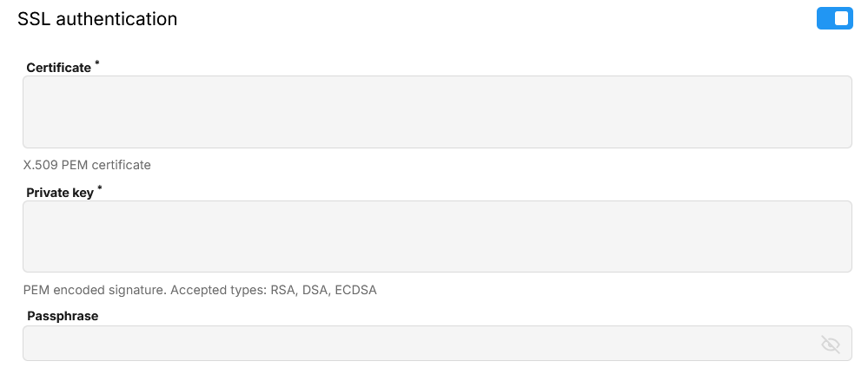The image size is (868, 381).
Task: Click the SSL authentication heading
Action: [97, 19]
